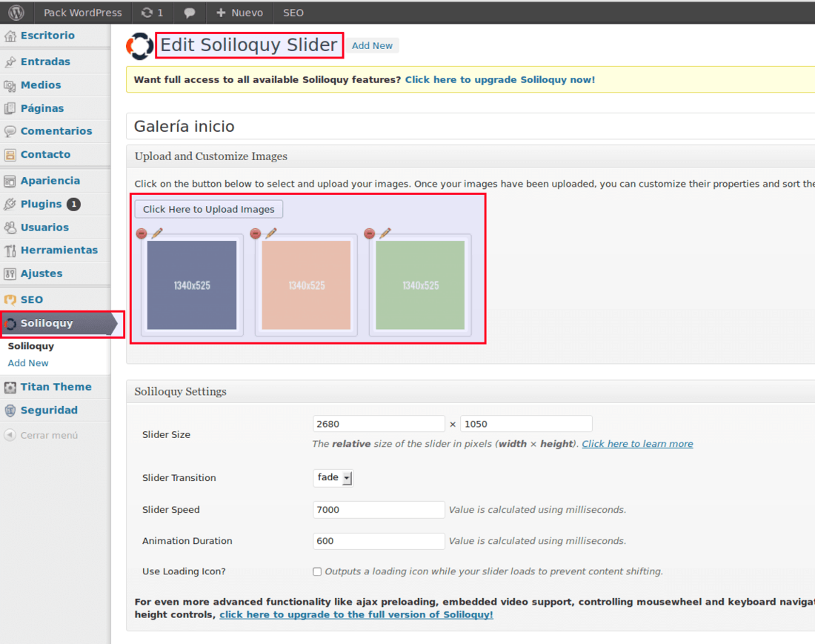
Task: Open the SEO item in admin bar
Action: tap(293, 13)
